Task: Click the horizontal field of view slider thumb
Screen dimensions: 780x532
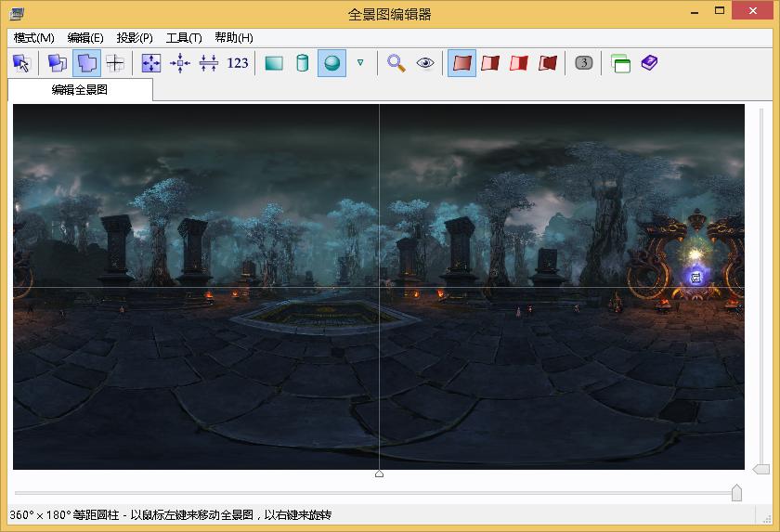Action: pyautogui.click(x=736, y=493)
